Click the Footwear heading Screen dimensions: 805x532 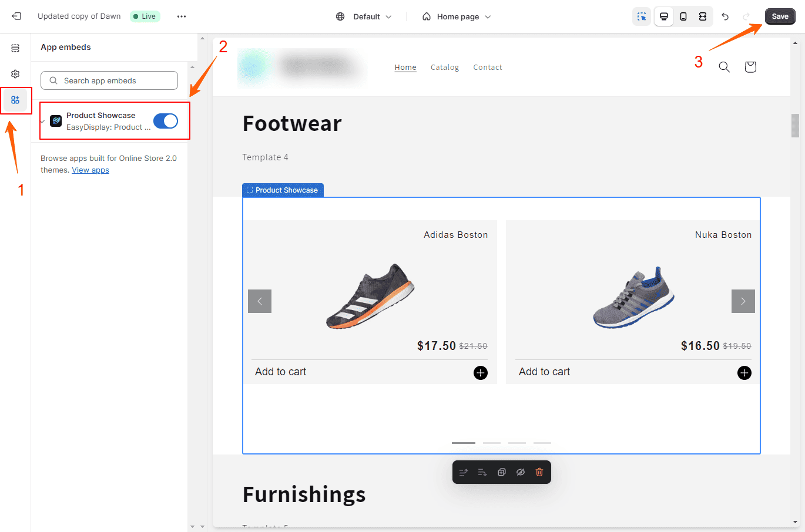click(292, 124)
